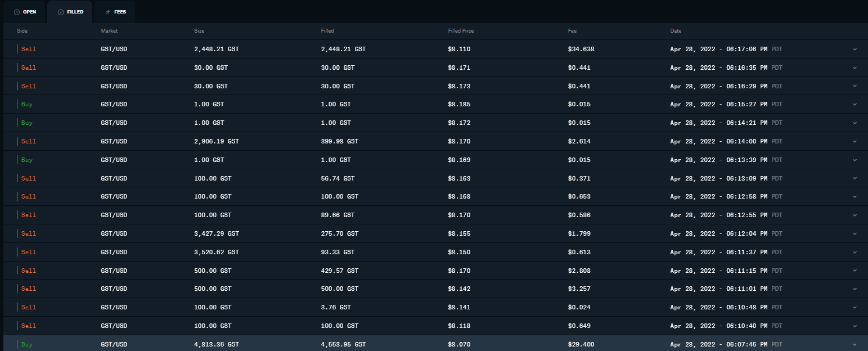
Task: Click the clock icon on the Open tab
Action: pos(17,12)
